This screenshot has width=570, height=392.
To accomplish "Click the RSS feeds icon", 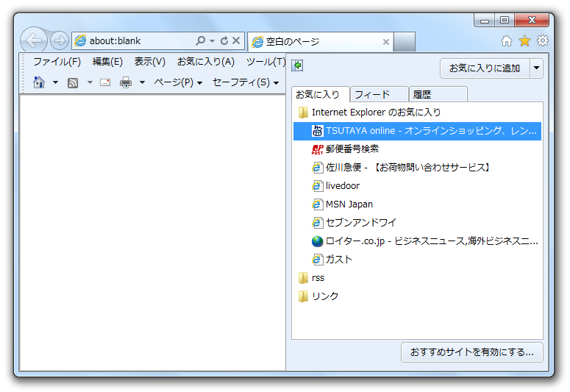I will point(73,83).
